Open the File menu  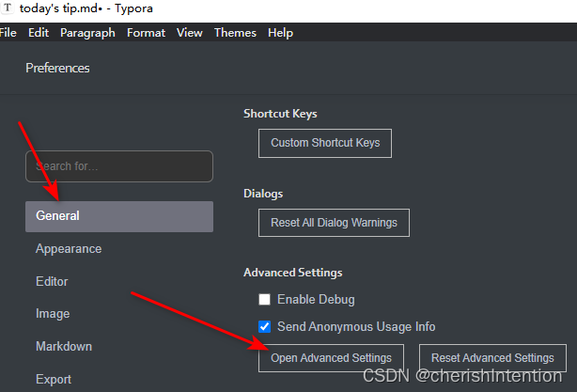[x=8, y=33]
